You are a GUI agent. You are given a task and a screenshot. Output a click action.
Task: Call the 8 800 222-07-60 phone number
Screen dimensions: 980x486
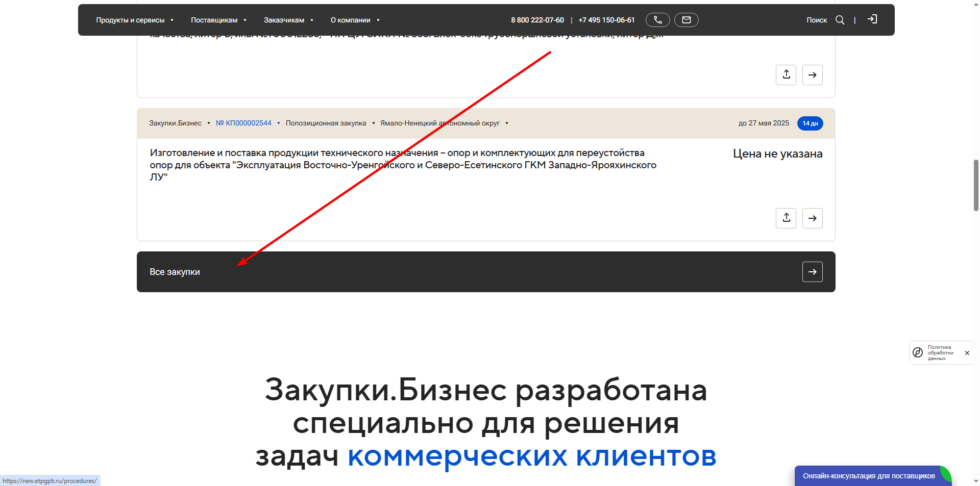[x=537, y=20]
